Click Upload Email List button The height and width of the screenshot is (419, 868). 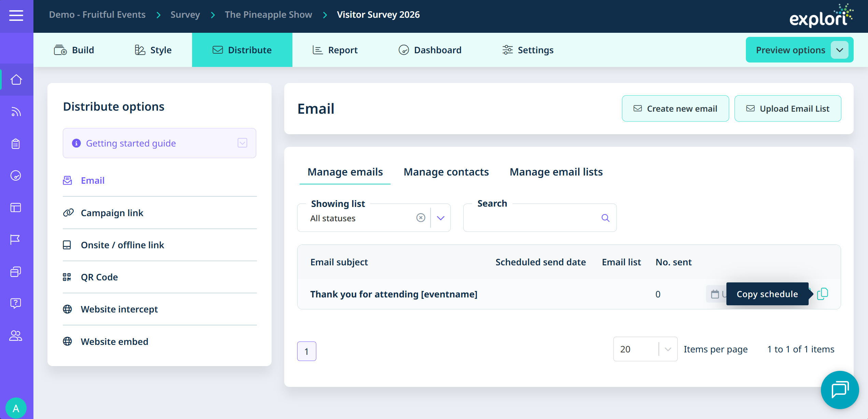[x=787, y=109]
